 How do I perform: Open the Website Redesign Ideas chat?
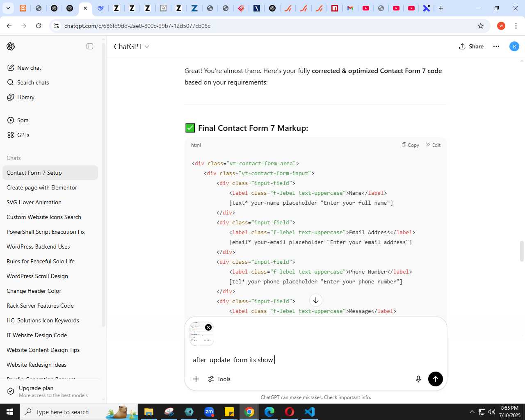coord(50,365)
